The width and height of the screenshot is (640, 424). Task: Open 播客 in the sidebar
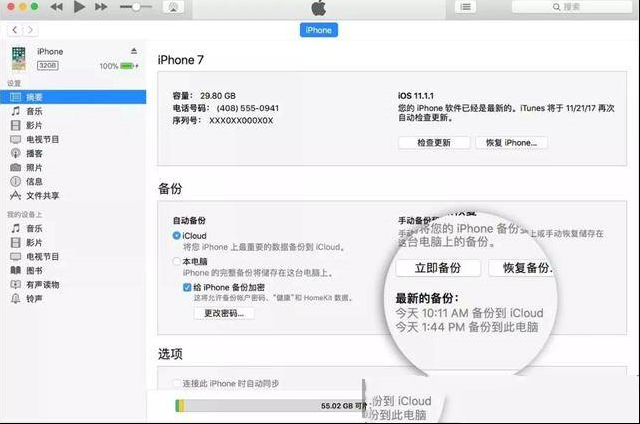coord(73,153)
